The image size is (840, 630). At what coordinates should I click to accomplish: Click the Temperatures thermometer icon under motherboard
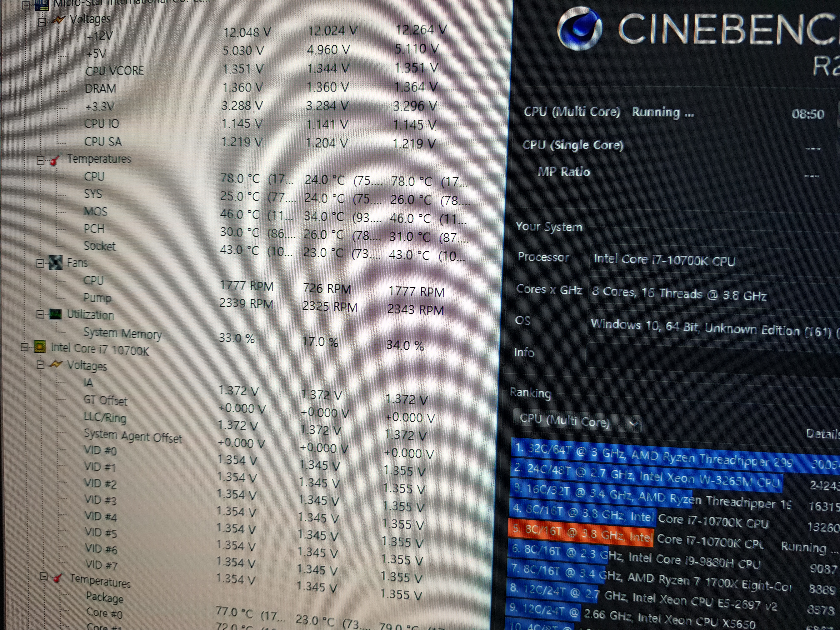tap(55, 160)
